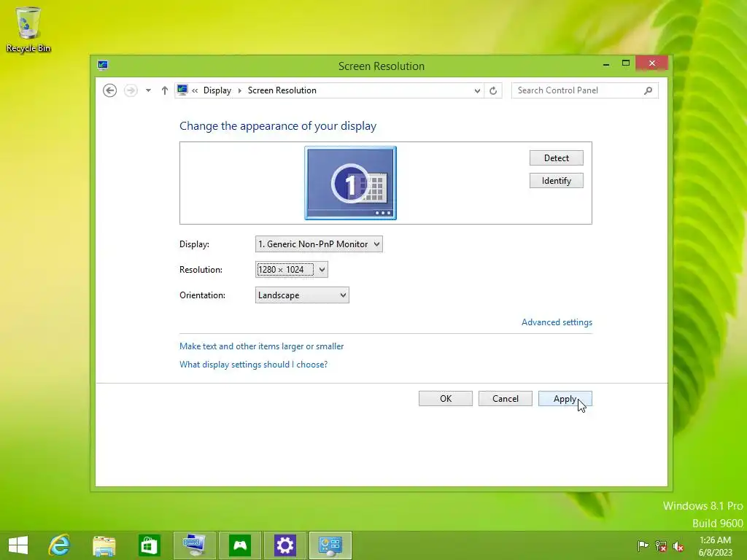
Task: Close the Screen Resolution window
Action: [651, 63]
